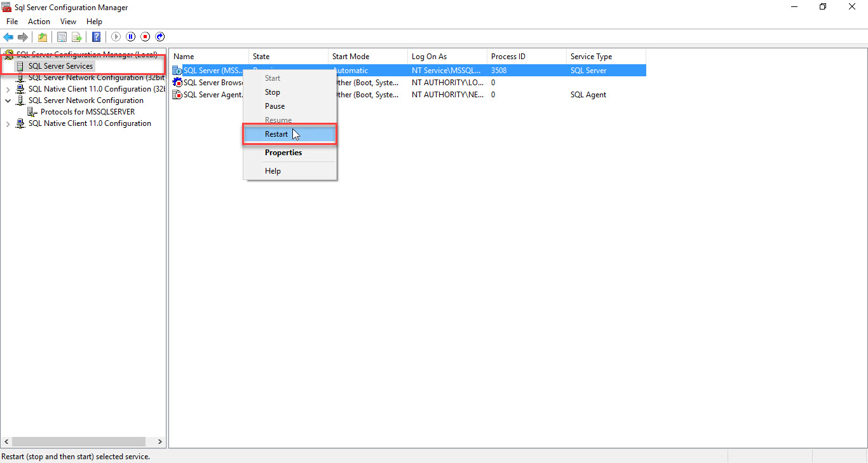
Task: Click the horizontal scrollbar right arrow
Action: (159, 441)
